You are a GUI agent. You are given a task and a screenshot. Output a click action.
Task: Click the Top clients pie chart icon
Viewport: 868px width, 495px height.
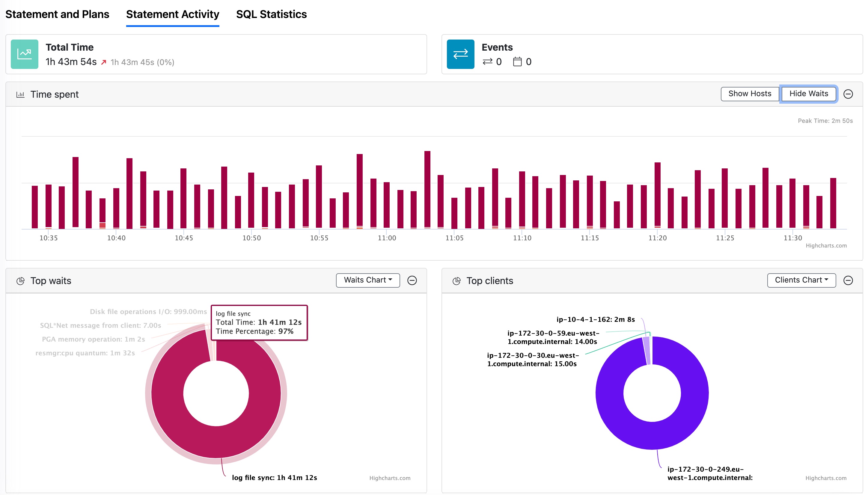point(456,280)
